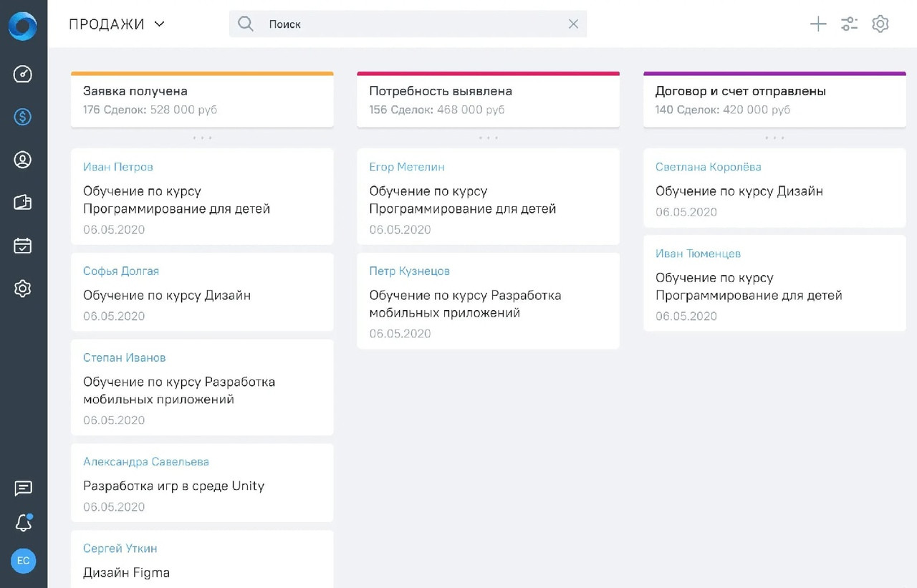Open contact Иван Петров

pyautogui.click(x=118, y=167)
